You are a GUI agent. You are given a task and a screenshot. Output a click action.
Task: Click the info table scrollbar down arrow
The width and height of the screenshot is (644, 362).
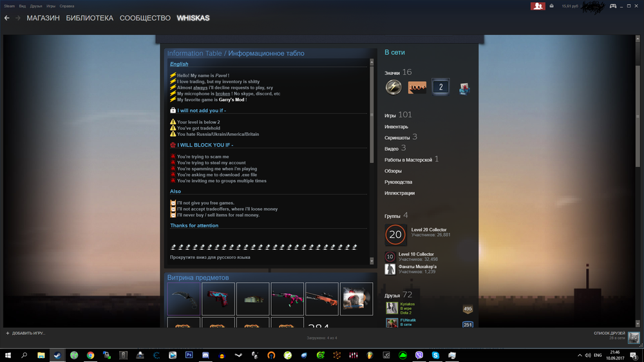point(372,261)
